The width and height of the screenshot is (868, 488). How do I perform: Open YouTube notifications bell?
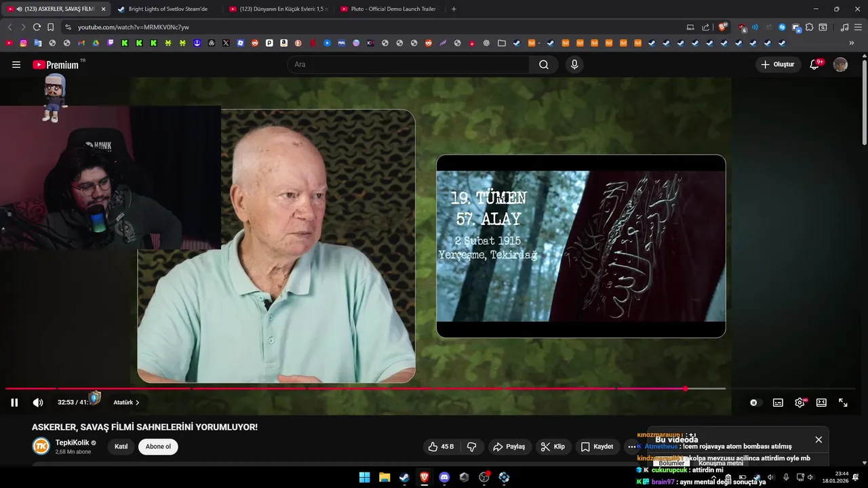815,64
